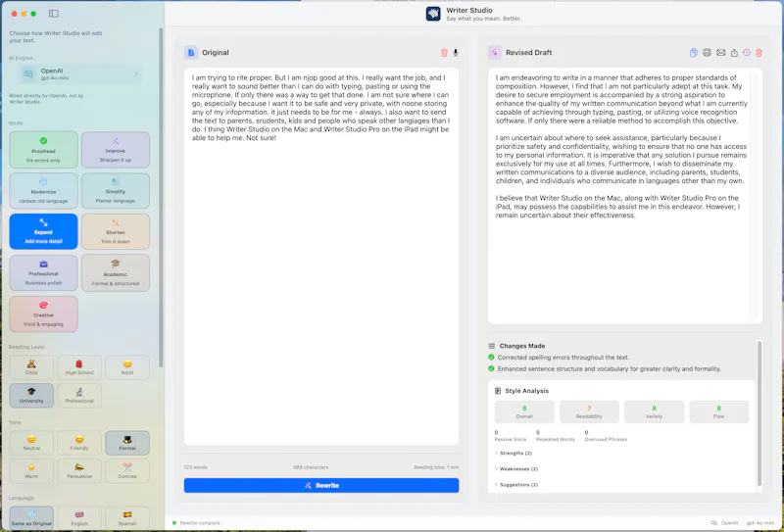
Task: Set tone to Friendly
Action: [x=79, y=443]
